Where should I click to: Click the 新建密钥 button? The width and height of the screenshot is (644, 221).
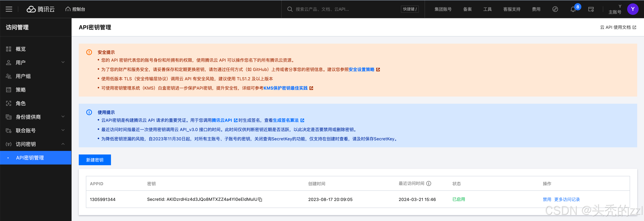click(x=95, y=160)
